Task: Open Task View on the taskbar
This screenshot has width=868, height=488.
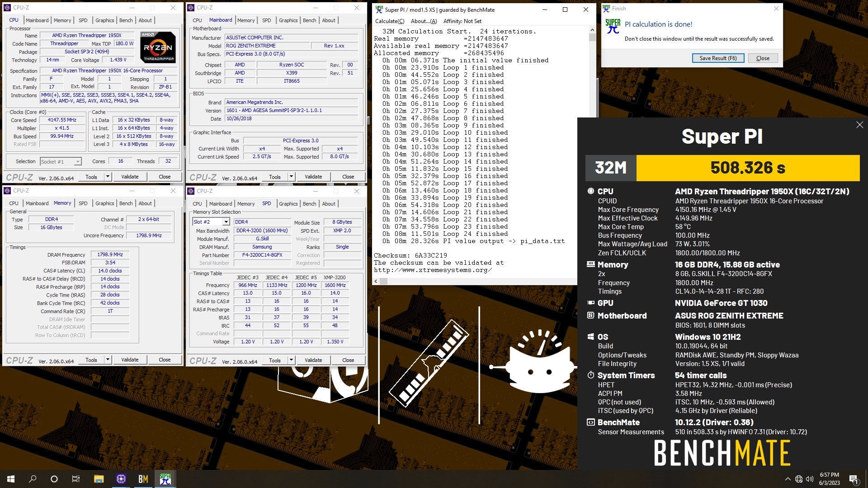Action: (76, 479)
